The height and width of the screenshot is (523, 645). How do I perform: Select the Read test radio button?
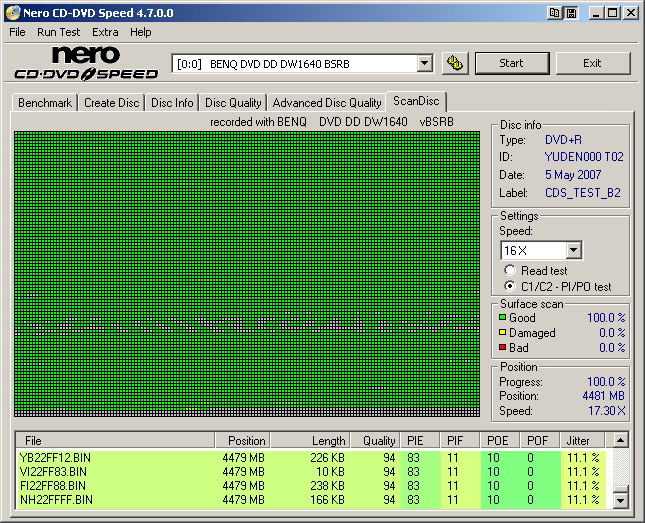point(510,270)
